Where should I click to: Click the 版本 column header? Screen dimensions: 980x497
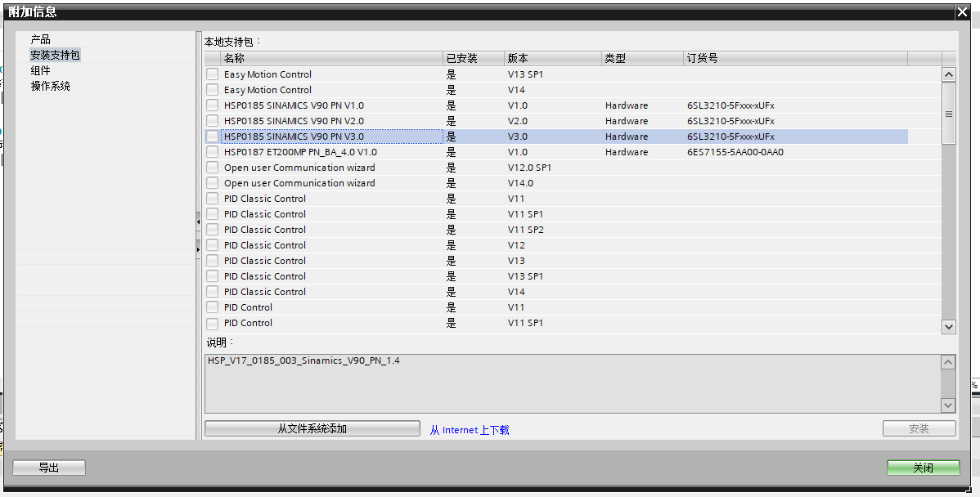(552, 58)
